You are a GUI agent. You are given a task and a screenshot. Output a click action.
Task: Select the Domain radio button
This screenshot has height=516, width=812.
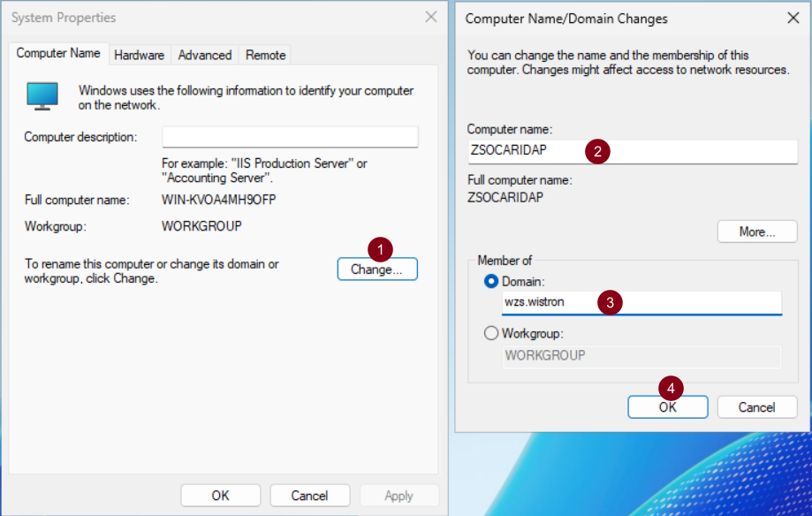(x=491, y=281)
